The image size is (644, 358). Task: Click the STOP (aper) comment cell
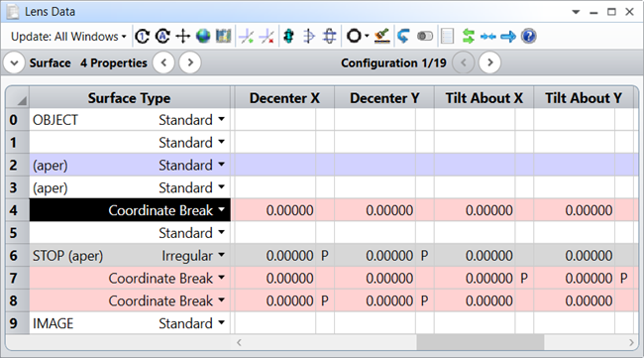pos(68,255)
